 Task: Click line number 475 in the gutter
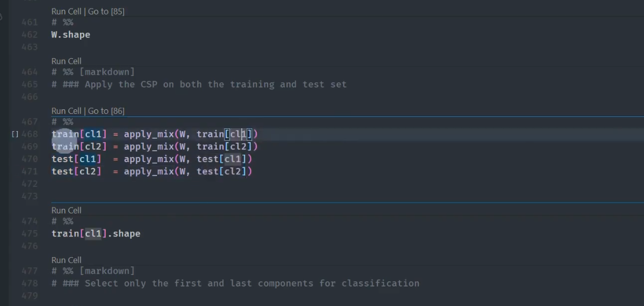29,234
